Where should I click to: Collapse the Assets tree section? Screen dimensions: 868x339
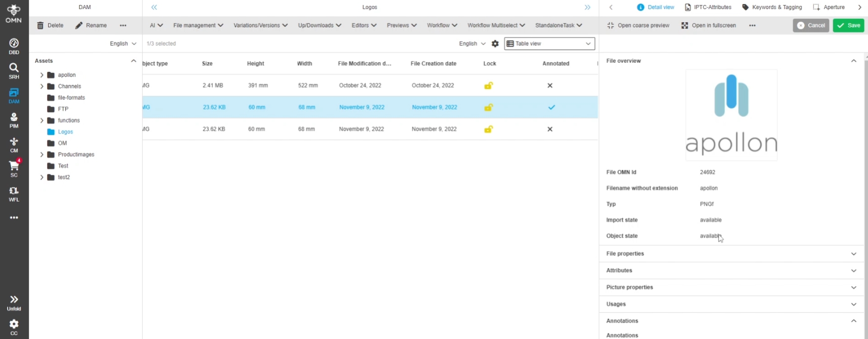pos(134,61)
